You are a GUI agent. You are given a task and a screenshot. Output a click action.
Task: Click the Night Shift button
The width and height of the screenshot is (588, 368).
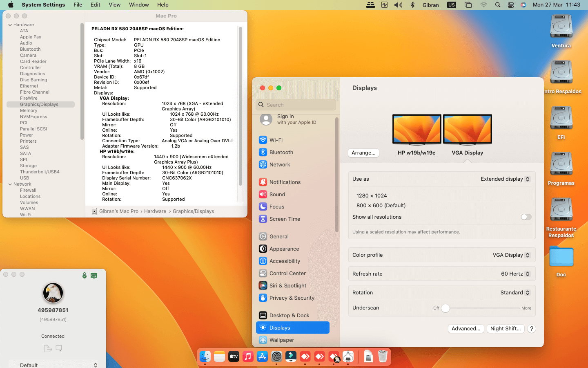click(505, 329)
